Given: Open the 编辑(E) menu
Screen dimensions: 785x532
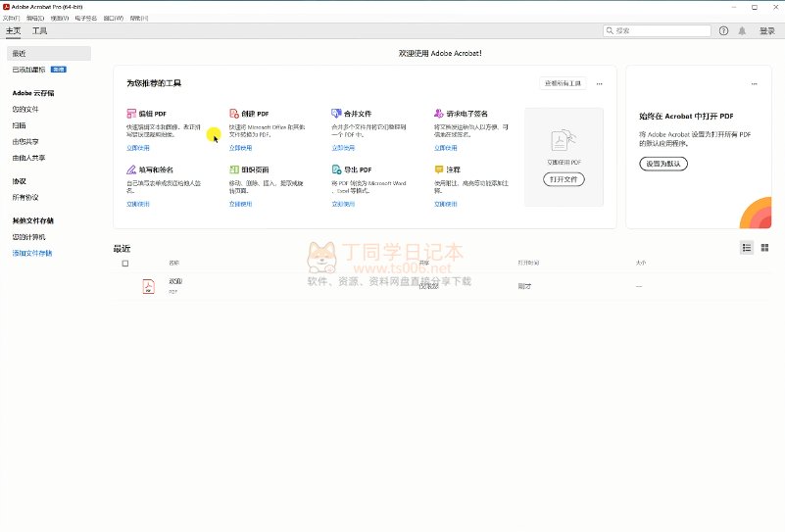Looking at the screenshot, I should coord(35,18).
